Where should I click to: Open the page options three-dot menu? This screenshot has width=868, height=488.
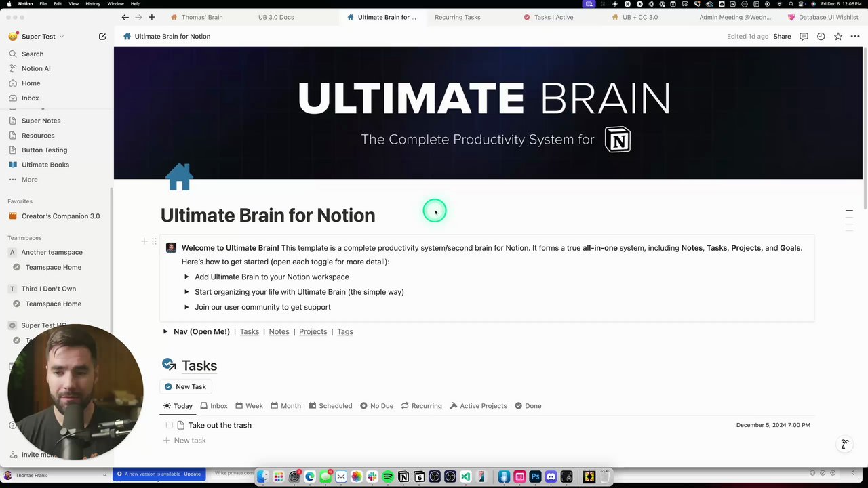click(855, 37)
